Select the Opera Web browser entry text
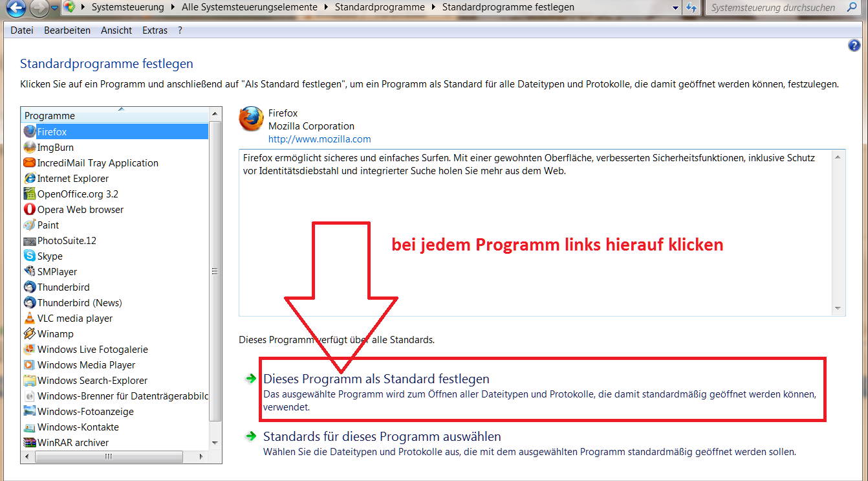Viewport: 868px width, 481px height. point(80,210)
